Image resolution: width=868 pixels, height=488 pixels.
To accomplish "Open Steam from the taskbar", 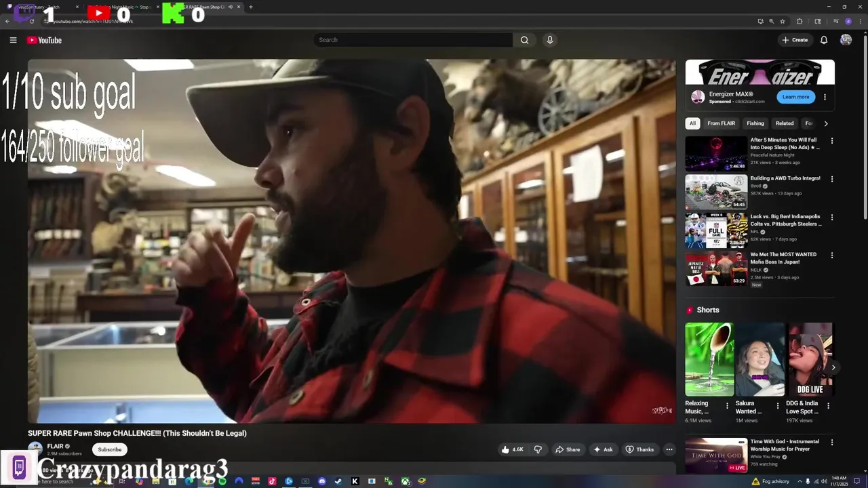I will tap(338, 481).
